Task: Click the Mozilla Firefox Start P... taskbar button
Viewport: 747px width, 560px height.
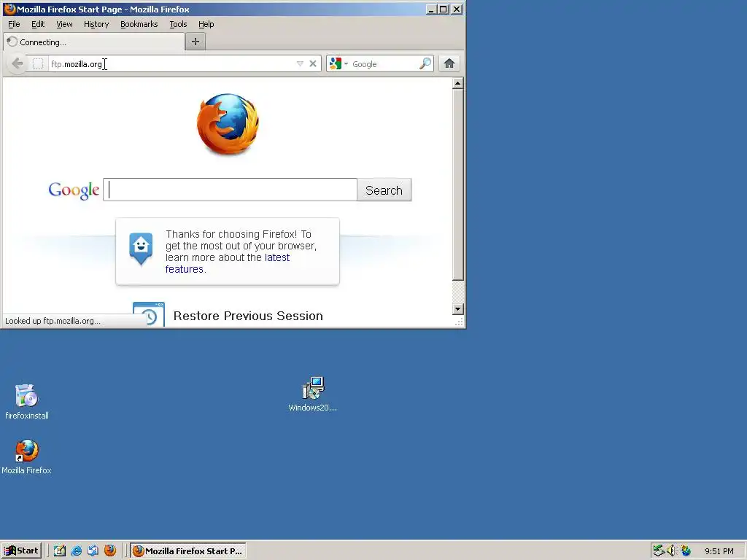Action: pyautogui.click(x=188, y=551)
